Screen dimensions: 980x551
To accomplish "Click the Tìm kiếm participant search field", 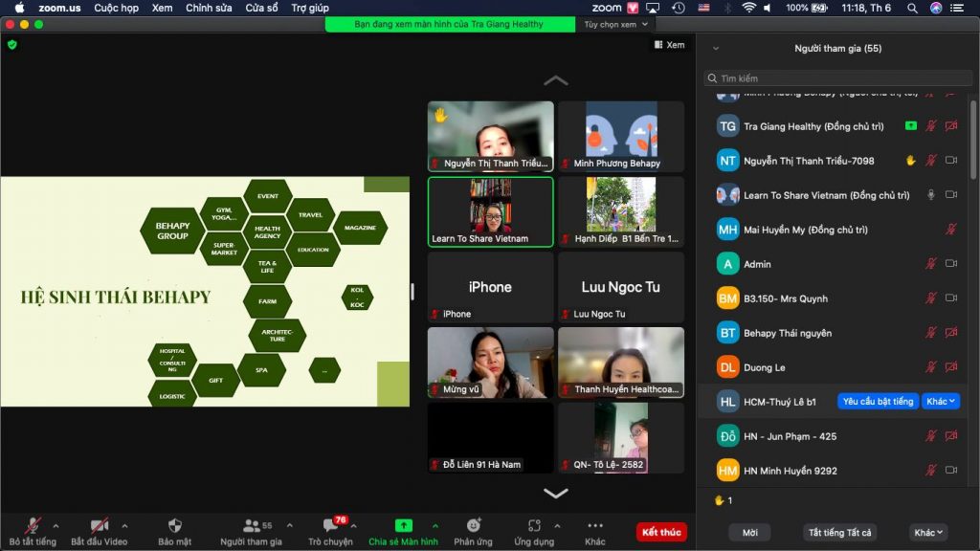I will click(837, 78).
